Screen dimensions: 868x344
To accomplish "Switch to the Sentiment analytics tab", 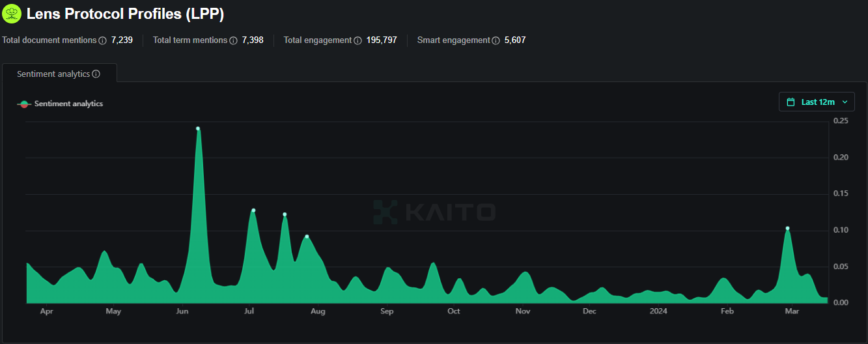I will click(x=59, y=74).
